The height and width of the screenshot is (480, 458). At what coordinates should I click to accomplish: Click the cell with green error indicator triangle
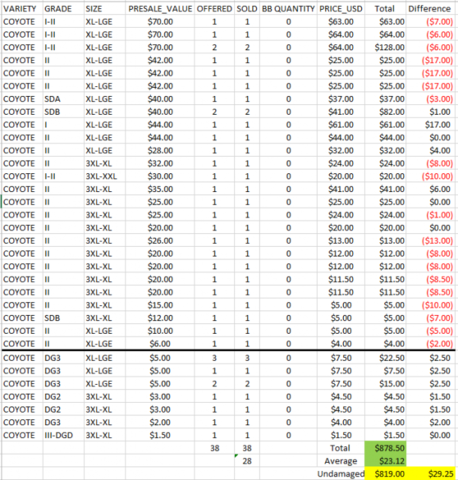coord(247,461)
